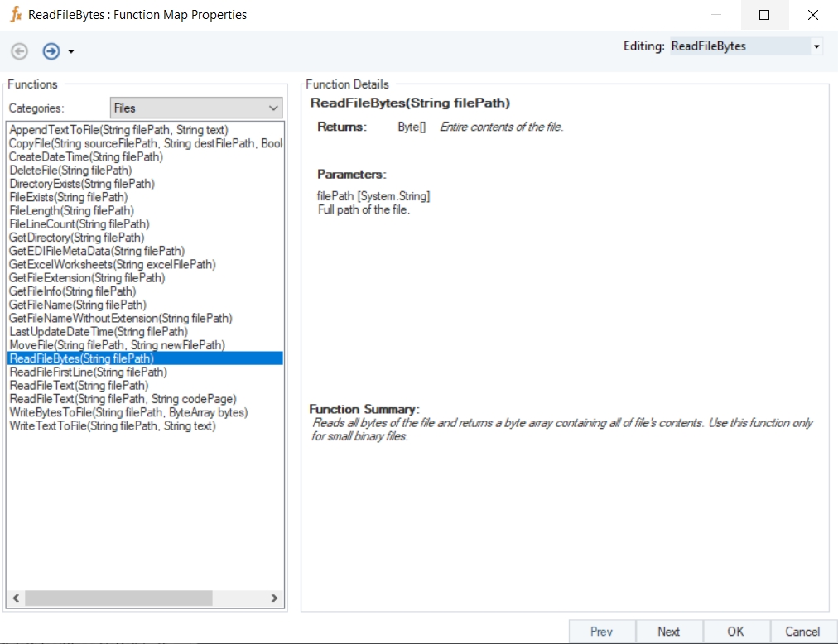
Task: Click the horizontal scrollbar left arrow
Action: coord(14,598)
